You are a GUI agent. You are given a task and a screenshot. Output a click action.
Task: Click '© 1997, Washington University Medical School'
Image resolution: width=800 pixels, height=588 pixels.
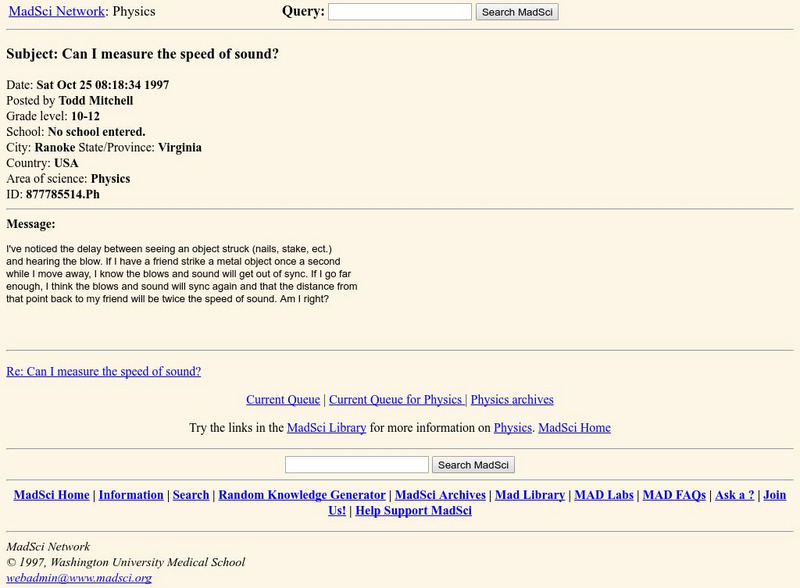(126, 562)
